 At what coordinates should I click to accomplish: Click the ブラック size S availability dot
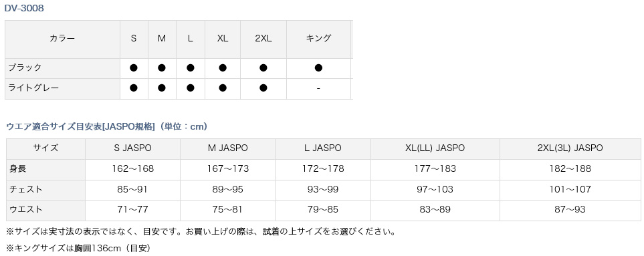coord(134,68)
